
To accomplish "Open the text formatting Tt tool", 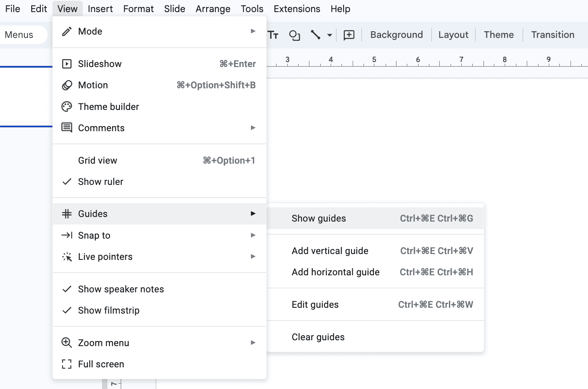I will pyautogui.click(x=273, y=35).
